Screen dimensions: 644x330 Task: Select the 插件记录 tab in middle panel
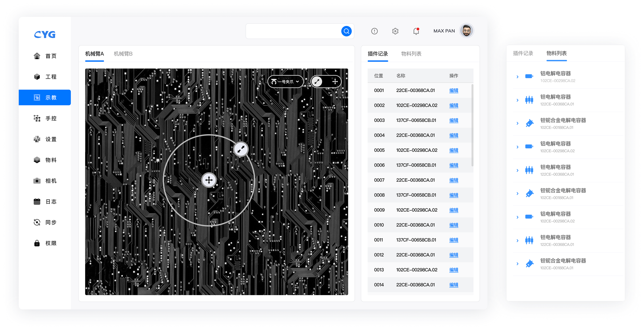pyautogui.click(x=378, y=54)
